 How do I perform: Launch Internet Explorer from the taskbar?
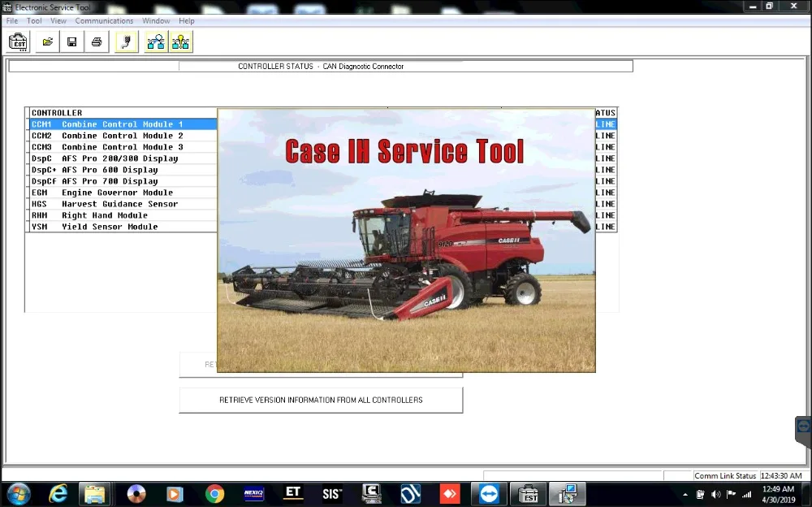[58, 494]
